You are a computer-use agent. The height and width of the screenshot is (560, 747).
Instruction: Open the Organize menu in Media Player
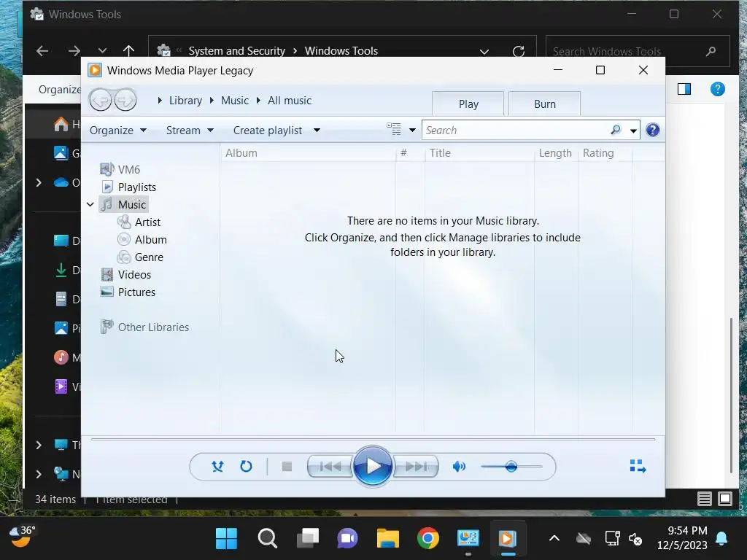(x=117, y=130)
